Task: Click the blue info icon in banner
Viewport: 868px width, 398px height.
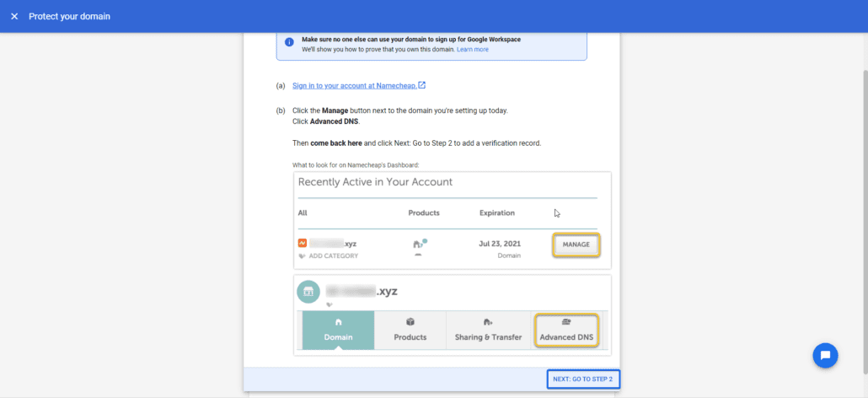Action: (289, 43)
